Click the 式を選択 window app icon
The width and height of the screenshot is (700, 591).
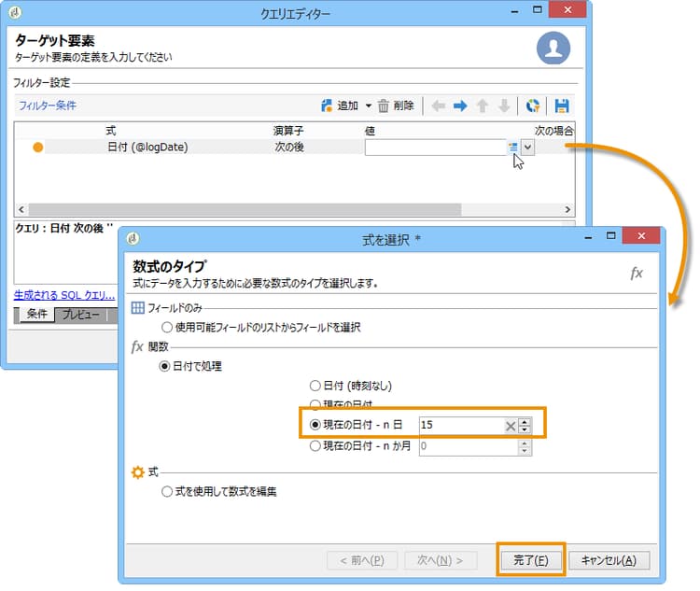point(133,238)
